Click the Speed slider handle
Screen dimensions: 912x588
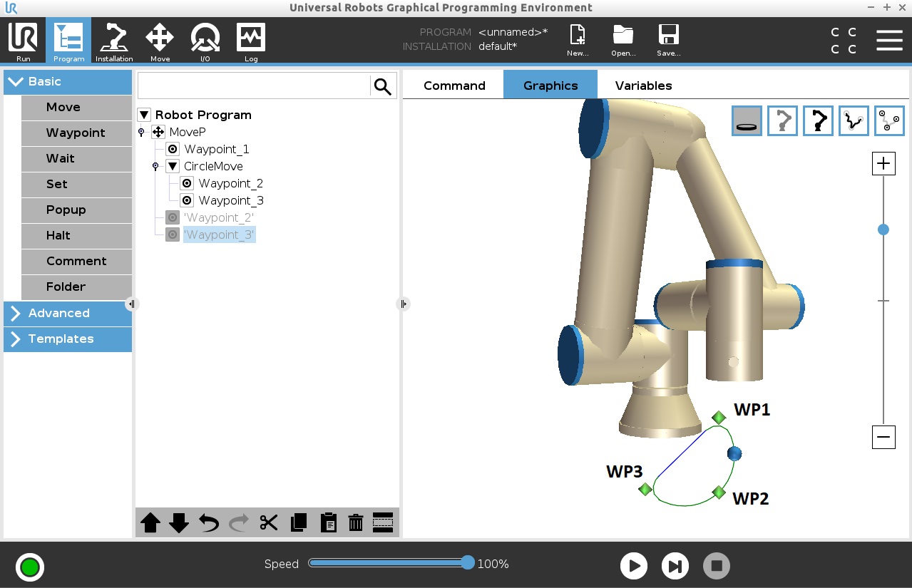pyautogui.click(x=468, y=563)
